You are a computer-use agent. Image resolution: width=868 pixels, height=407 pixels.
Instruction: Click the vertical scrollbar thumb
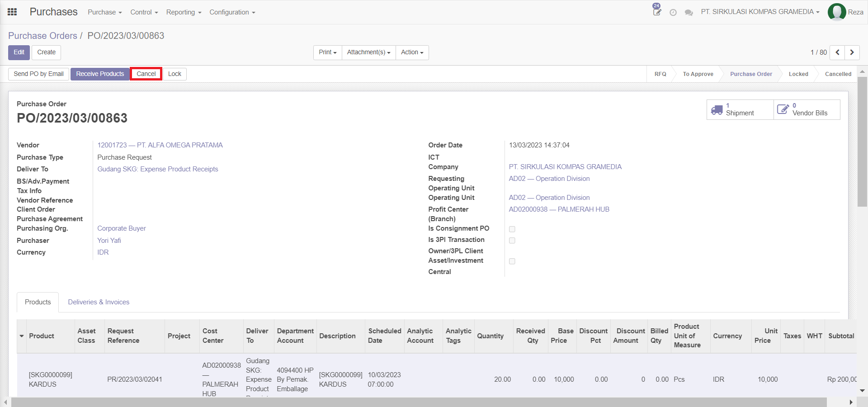pyautogui.click(x=862, y=142)
